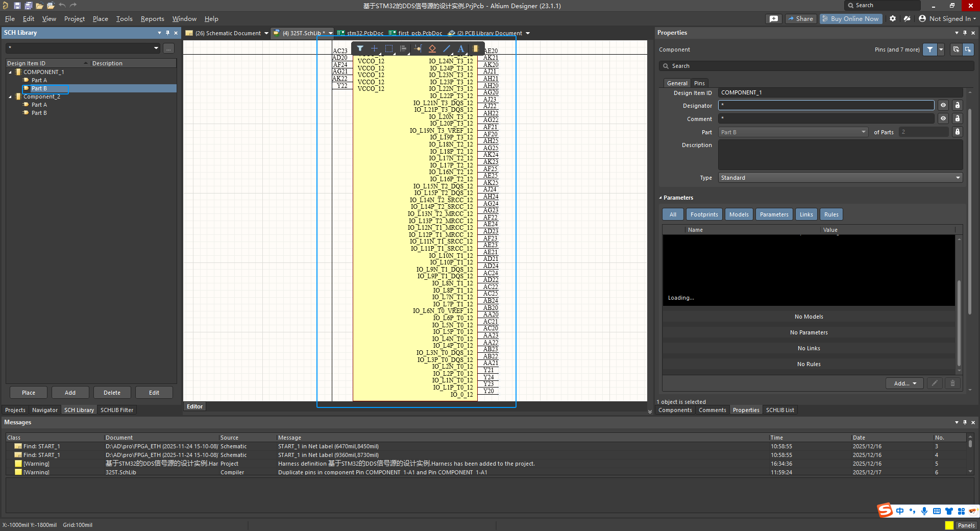Viewport: 980px width, 531px height.
Task: Toggle the Comment lock
Action: [958, 118]
